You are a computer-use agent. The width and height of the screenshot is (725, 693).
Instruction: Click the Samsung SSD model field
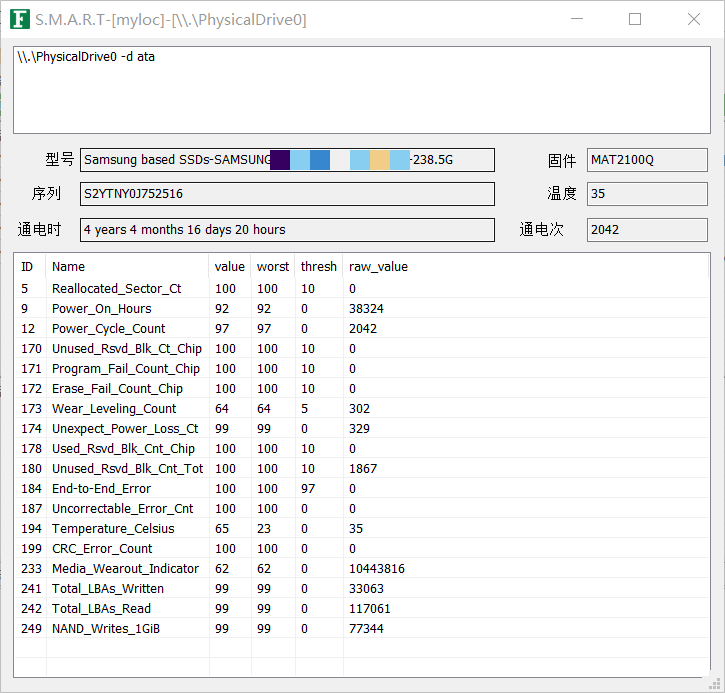point(287,160)
